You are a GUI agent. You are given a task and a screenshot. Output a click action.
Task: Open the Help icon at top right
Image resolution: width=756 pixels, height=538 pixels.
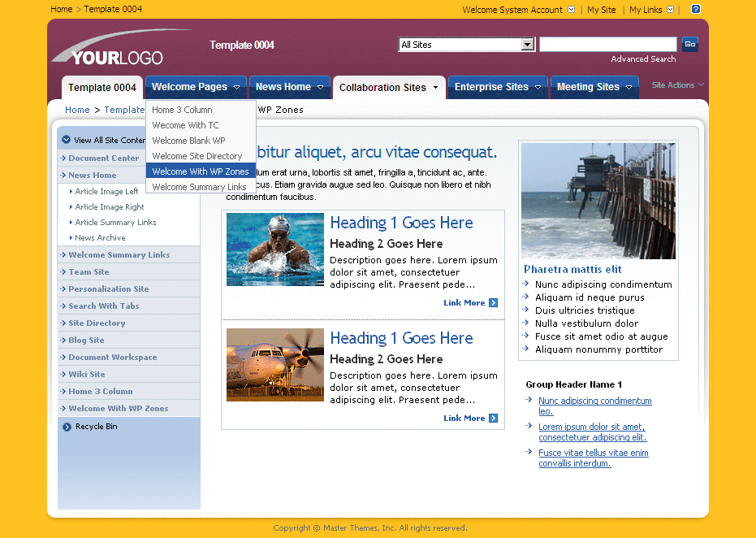pos(694,9)
